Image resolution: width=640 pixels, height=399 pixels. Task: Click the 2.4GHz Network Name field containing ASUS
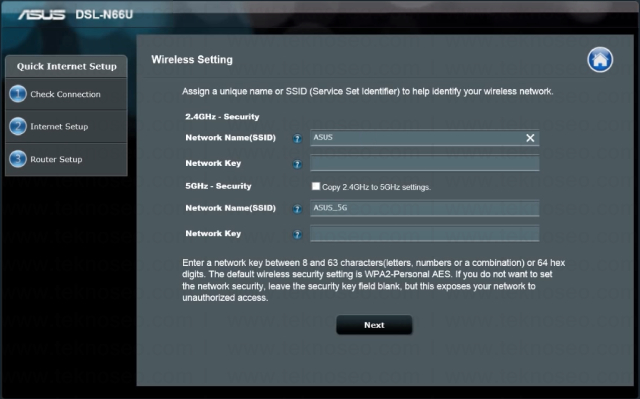[x=424, y=138]
